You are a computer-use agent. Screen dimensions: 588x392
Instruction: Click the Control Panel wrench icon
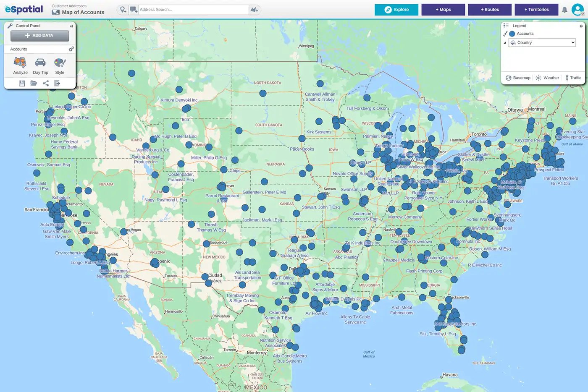coord(10,26)
